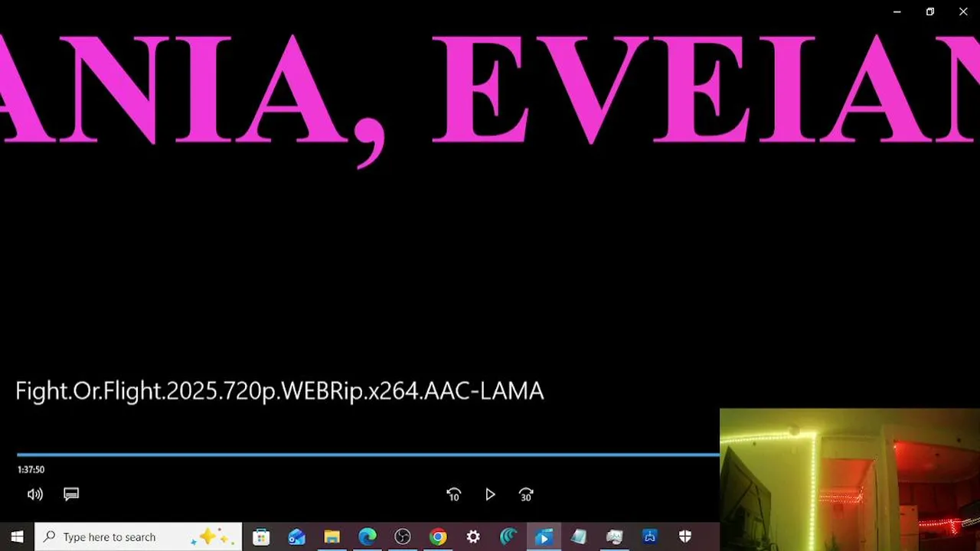Mute the video volume

pyautogui.click(x=35, y=494)
